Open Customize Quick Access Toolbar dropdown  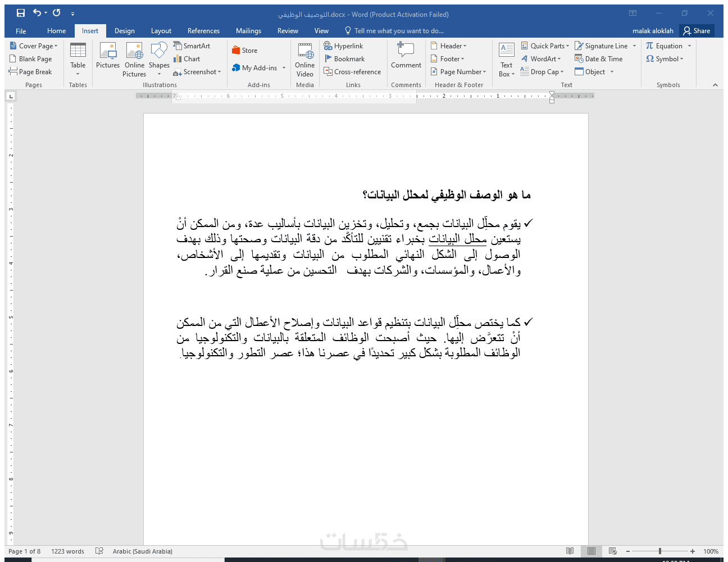(72, 13)
